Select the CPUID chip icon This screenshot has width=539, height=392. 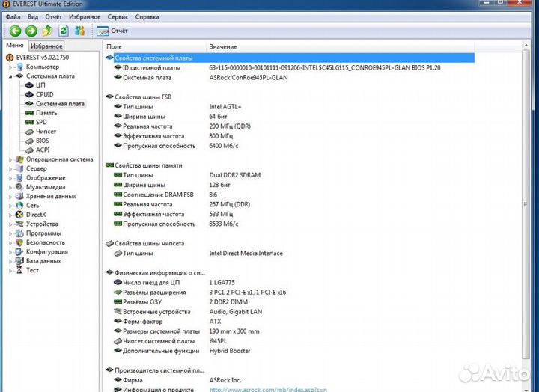(x=29, y=94)
